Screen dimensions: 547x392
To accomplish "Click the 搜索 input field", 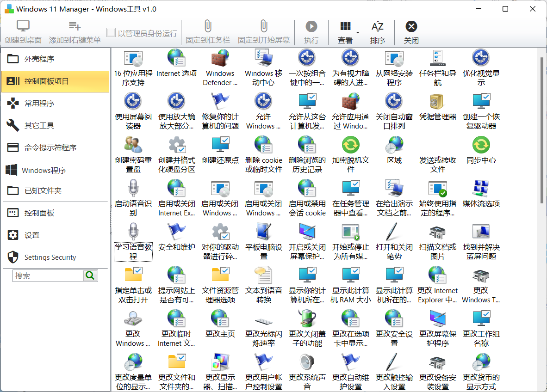I will (48, 276).
